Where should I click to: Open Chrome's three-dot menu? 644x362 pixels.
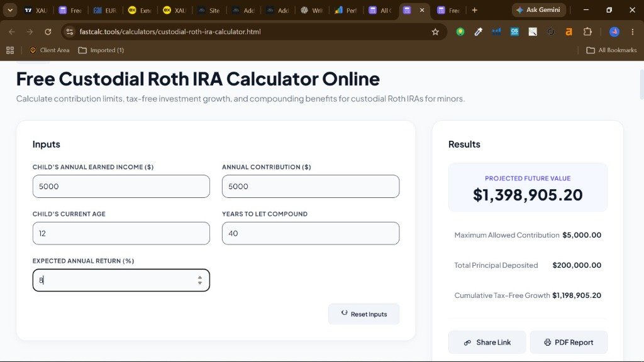(633, 31)
